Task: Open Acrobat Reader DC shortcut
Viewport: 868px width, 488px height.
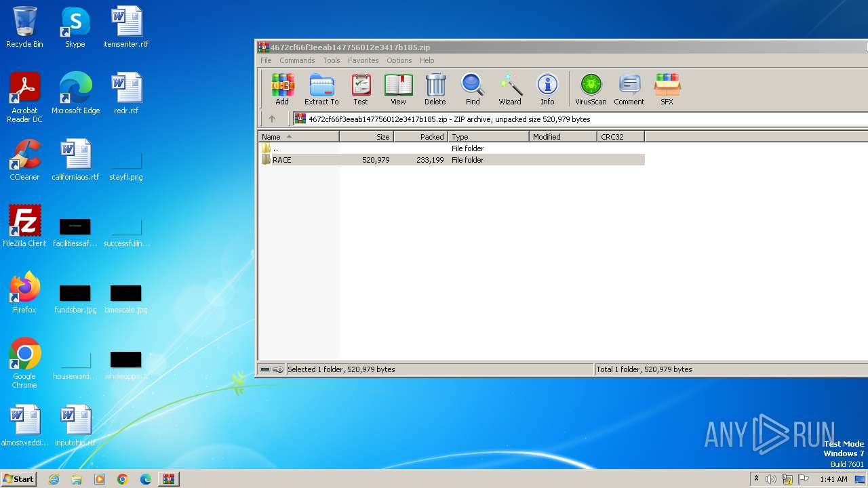Action: point(24,98)
